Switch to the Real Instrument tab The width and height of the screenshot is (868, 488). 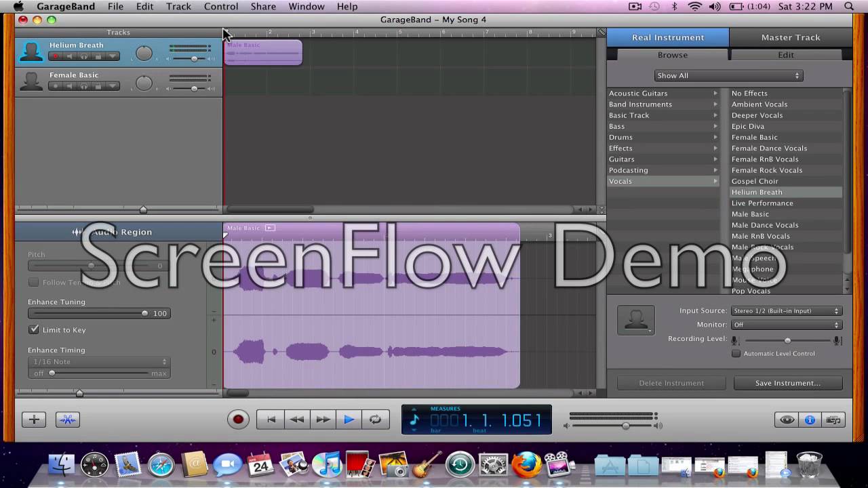668,37
